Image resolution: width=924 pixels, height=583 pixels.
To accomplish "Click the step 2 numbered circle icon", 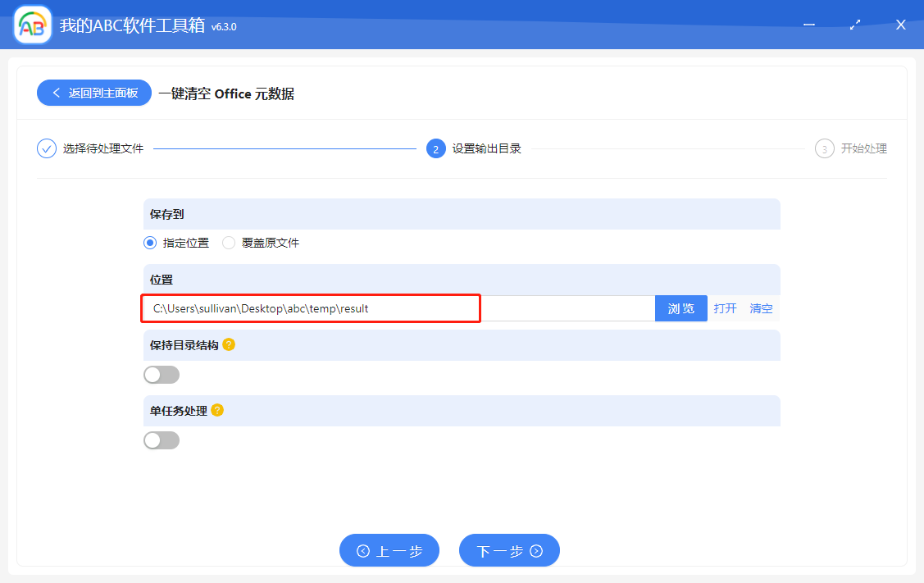I will 435,148.
